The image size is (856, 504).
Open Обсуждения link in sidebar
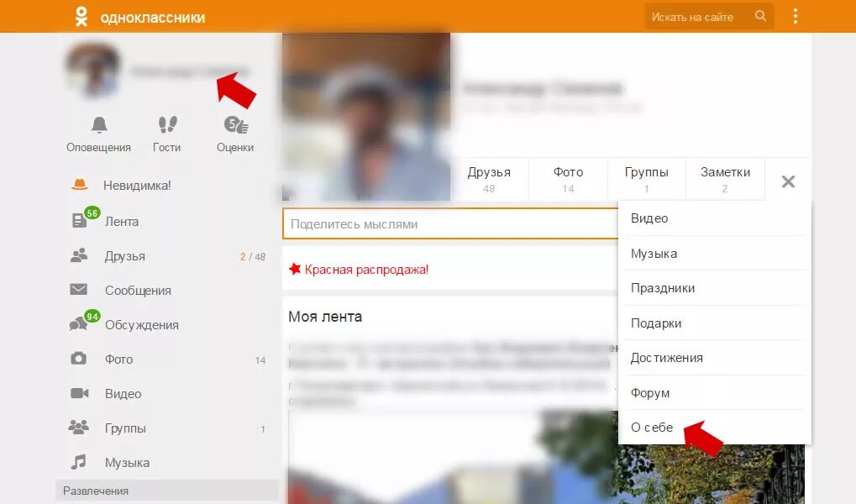tap(142, 325)
